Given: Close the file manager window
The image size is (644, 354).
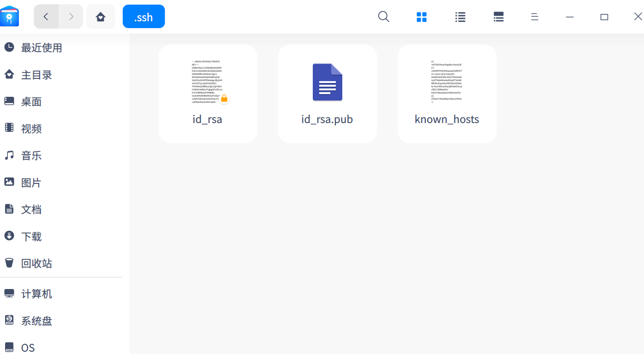Looking at the screenshot, I should tap(638, 17).
